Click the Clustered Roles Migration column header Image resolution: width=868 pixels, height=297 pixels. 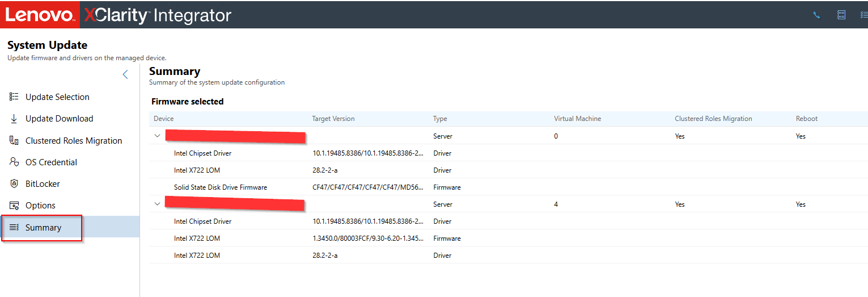click(x=713, y=119)
